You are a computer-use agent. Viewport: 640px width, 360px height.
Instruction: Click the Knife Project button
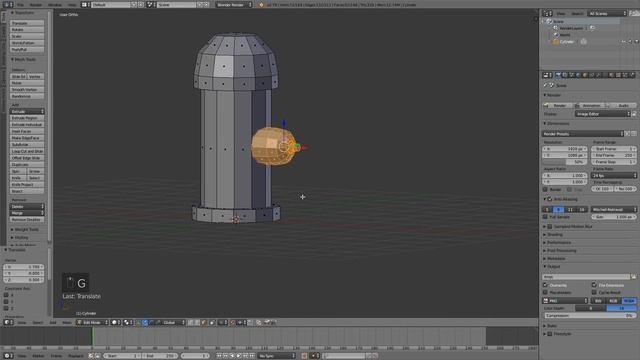[27, 184]
